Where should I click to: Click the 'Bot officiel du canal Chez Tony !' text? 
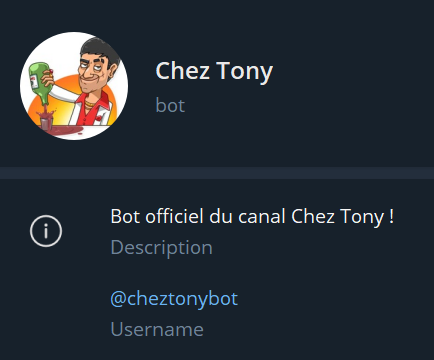(252, 217)
